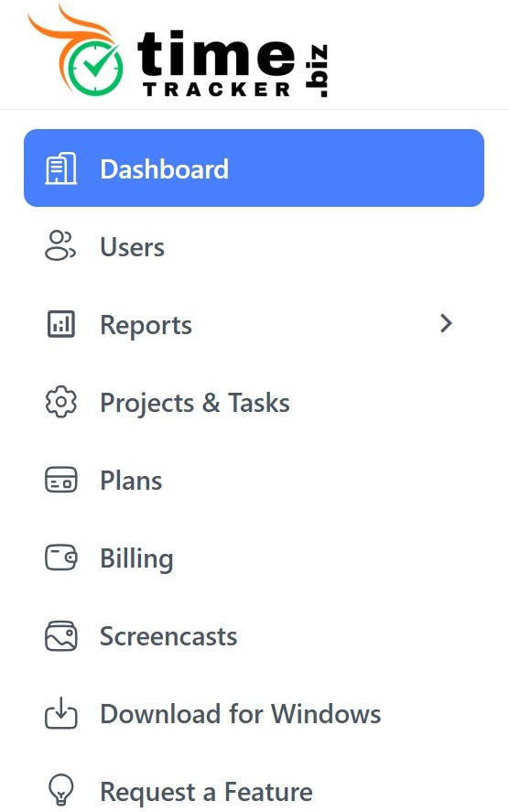Select Projects & Tasks in sidebar
Viewport: 509px width, 812px height.
point(254,403)
